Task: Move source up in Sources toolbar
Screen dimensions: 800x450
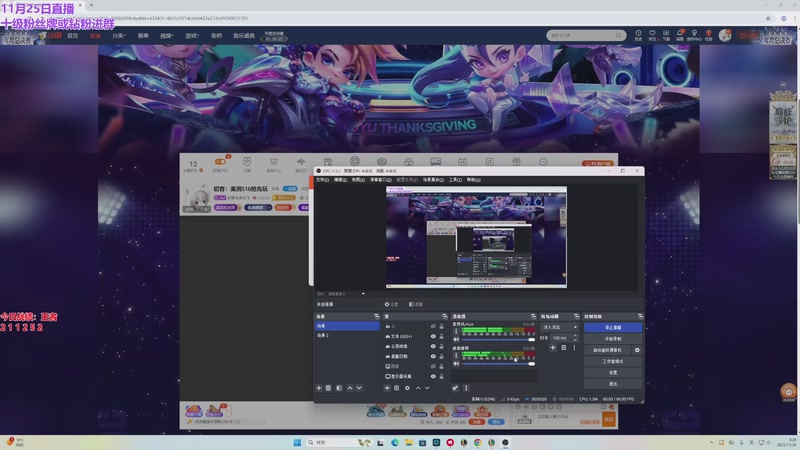Action: click(x=418, y=388)
